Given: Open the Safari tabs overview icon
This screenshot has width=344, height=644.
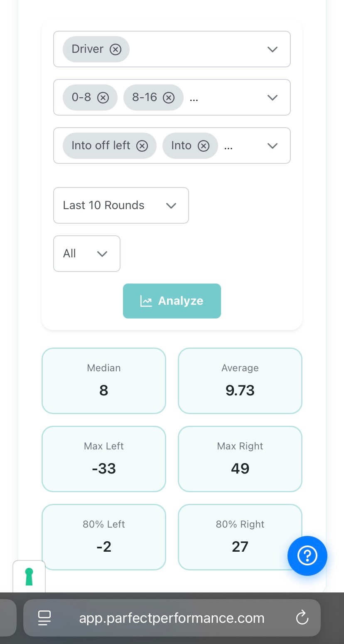Looking at the screenshot, I should 44,618.
